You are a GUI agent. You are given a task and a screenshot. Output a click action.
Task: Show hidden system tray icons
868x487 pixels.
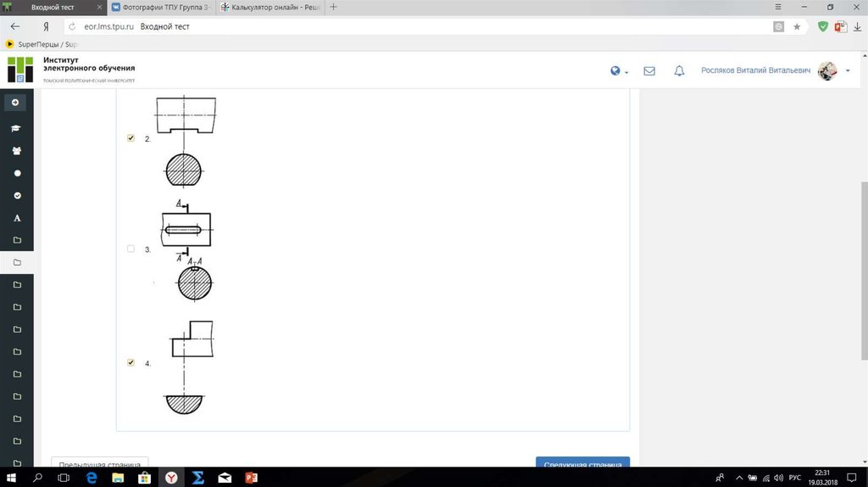coord(739,478)
